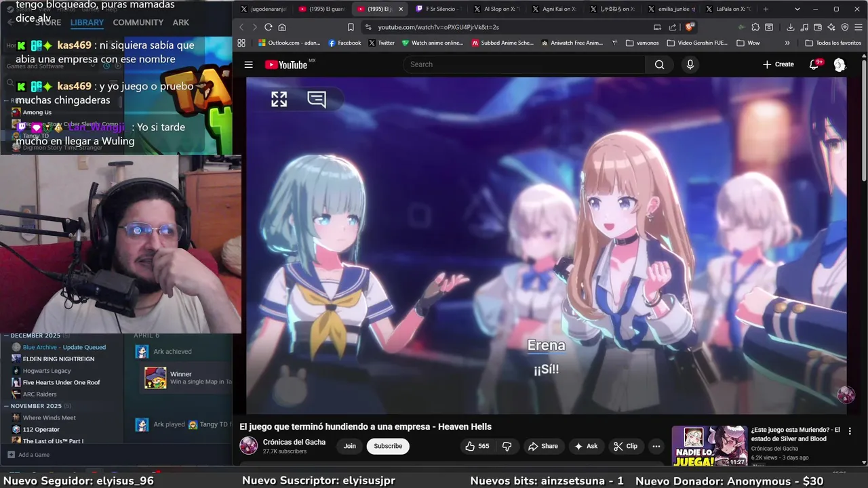This screenshot has width=868, height=488.
Task: Click the Clip button under video
Action: pos(625,446)
